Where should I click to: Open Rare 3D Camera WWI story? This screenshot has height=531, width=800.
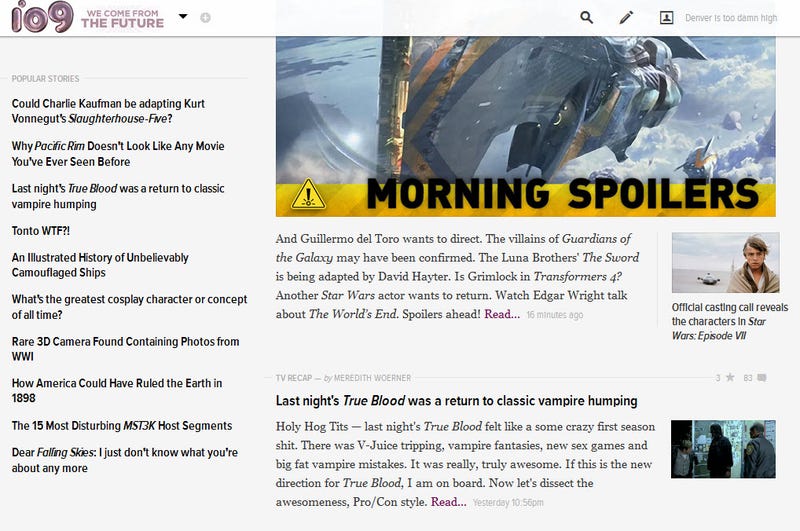coord(126,349)
